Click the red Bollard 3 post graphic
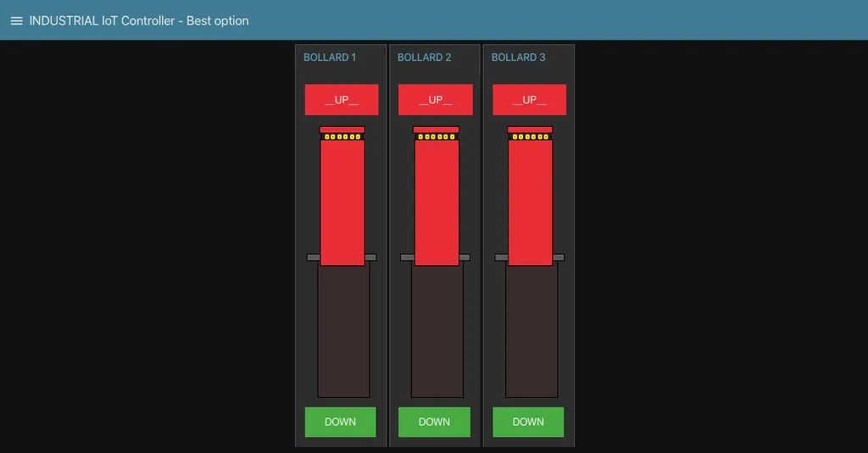This screenshot has width=868, height=453. pos(531,202)
